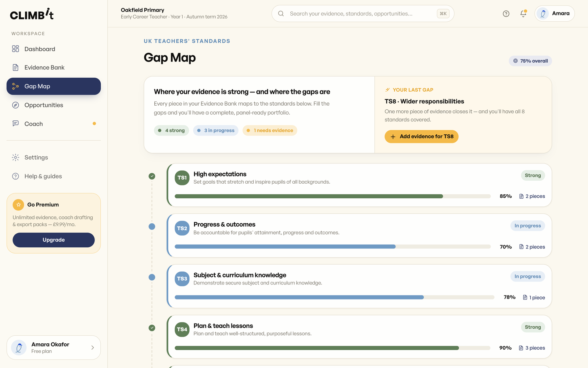This screenshot has width=588, height=368.
Task: Expand Amara Okafor account chevron
Action: 93,348
